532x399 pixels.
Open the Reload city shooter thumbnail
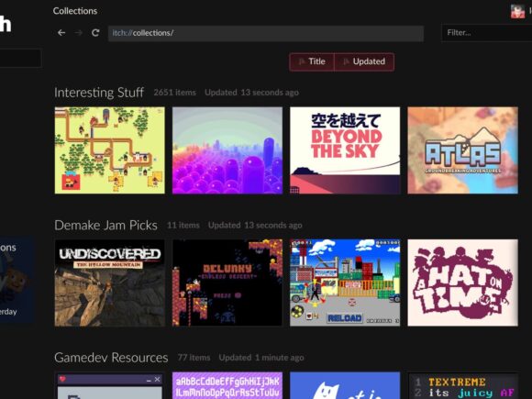[x=345, y=283]
